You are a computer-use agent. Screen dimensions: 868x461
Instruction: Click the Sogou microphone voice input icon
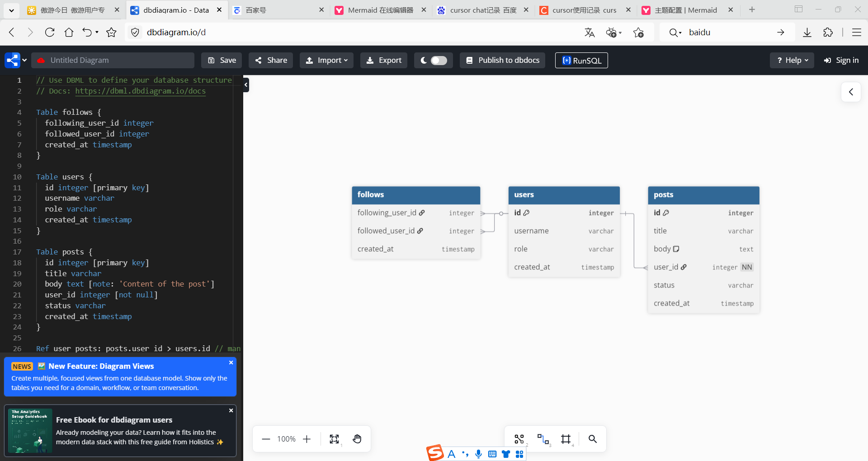[x=478, y=454]
